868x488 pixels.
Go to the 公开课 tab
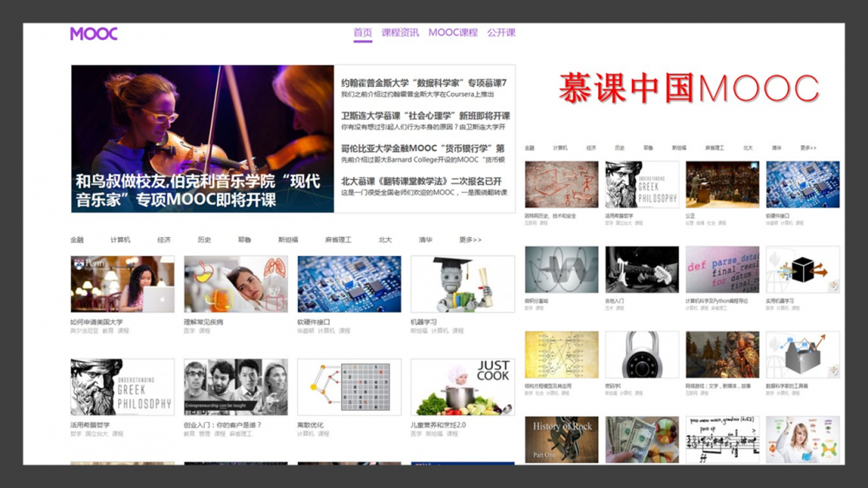pyautogui.click(x=502, y=33)
